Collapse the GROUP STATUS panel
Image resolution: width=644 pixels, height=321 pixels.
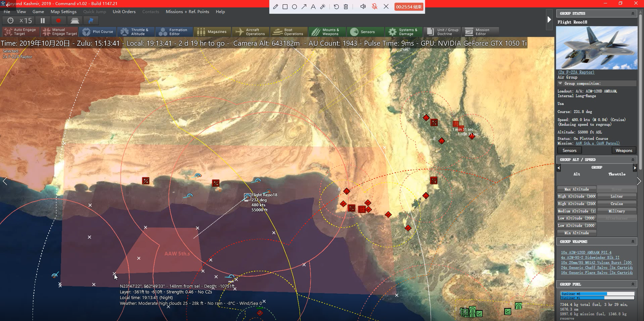click(x=633, y=13)
